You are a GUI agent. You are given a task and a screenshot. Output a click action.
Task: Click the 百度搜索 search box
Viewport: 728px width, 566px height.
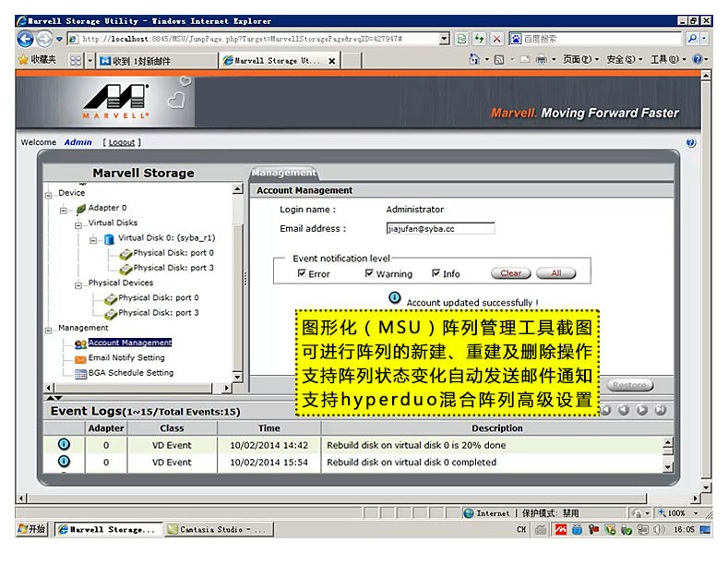coord(596,39)
